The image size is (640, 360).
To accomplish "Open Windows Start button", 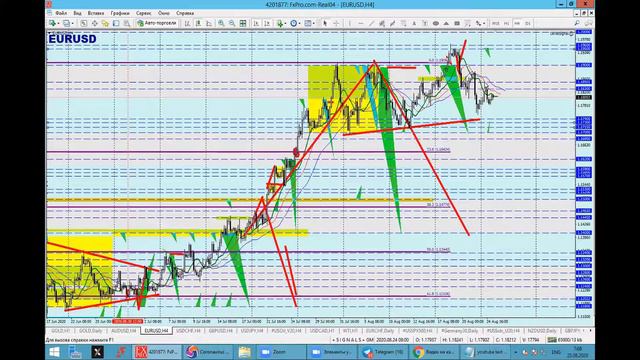I will pyautogui.click(x=54, y=352).
